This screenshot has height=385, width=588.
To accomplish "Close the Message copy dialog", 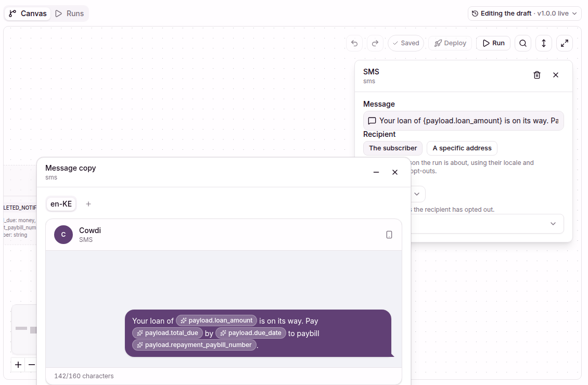I will [x=395, y=172].
